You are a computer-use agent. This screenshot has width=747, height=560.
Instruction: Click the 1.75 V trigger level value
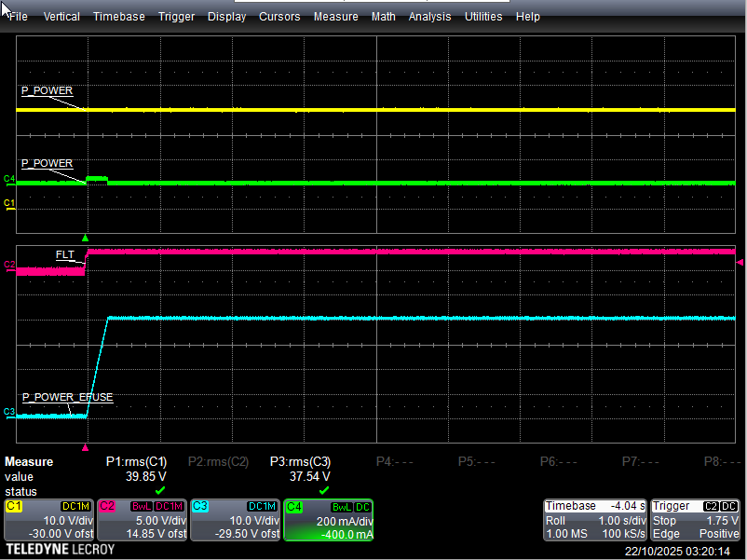click(x=723, y=521)
